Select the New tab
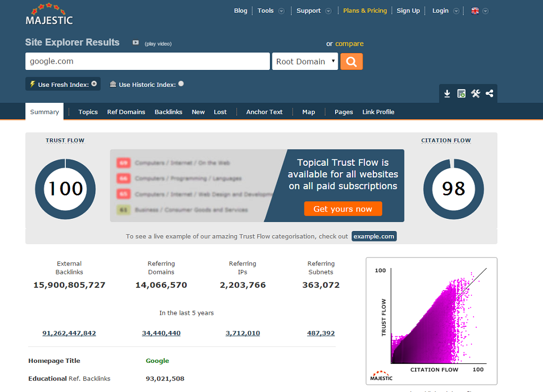543x392 pixels. click(x=198, y=112)
